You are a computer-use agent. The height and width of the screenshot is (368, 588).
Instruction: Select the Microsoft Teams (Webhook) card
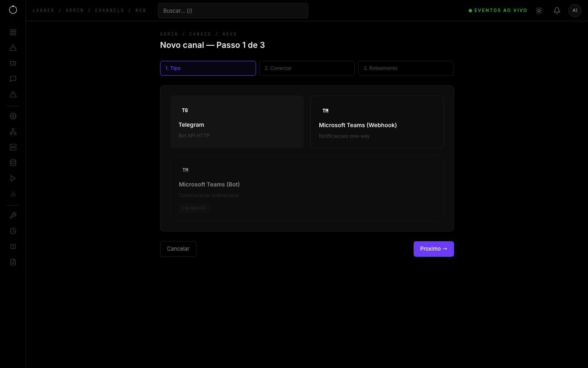377,122
